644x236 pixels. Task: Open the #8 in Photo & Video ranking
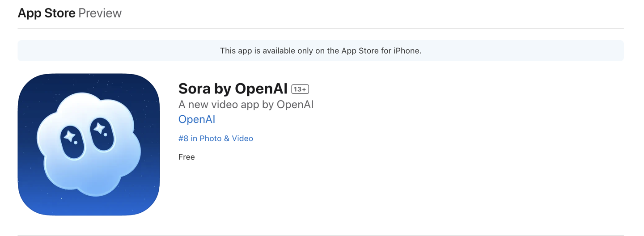(x=216, y=139)
